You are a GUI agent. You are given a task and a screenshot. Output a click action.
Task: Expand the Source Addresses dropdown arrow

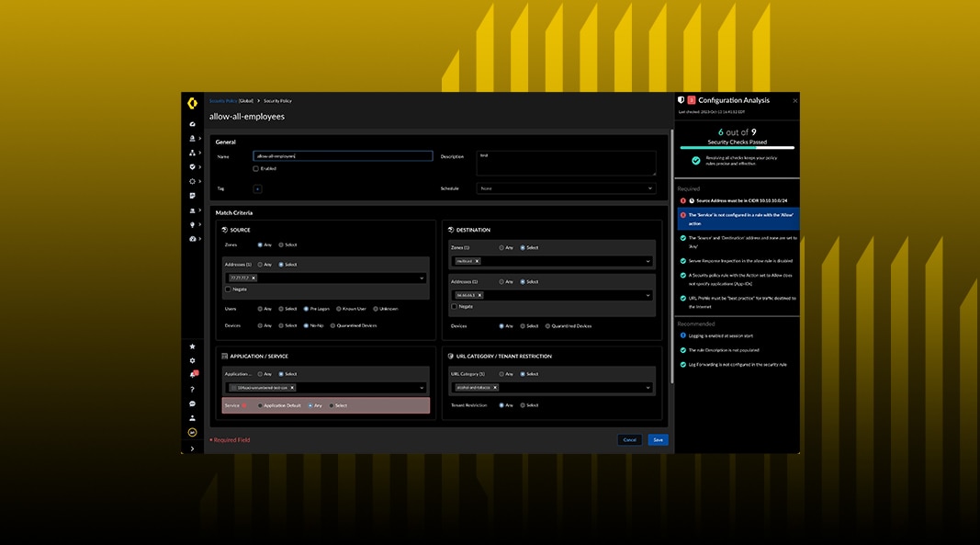422,278
